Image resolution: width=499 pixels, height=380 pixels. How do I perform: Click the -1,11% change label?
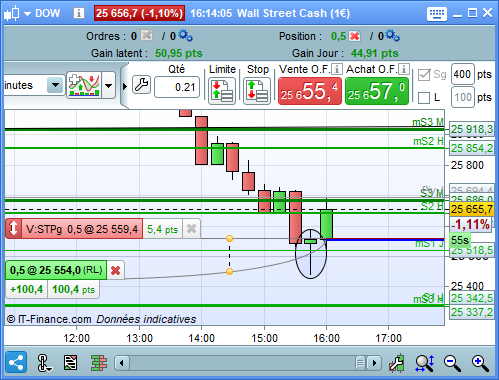tap(471, 224)
